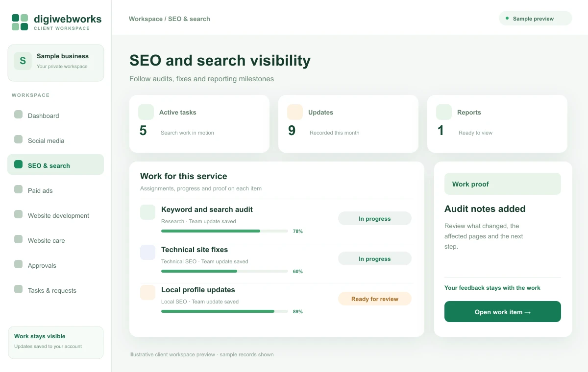588x372 pixels.
Task: Click the Workspace / SEO & search breadcrumb
Action: [170, 19]
